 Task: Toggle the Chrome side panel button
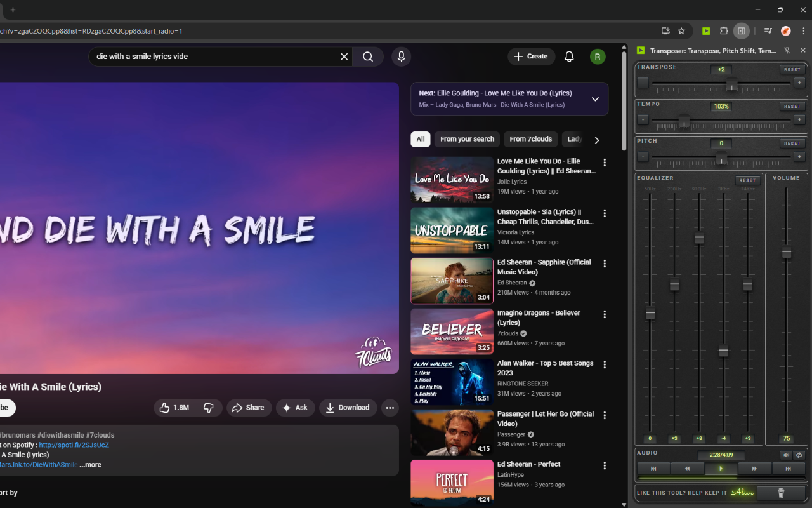[x=741, y=30]
